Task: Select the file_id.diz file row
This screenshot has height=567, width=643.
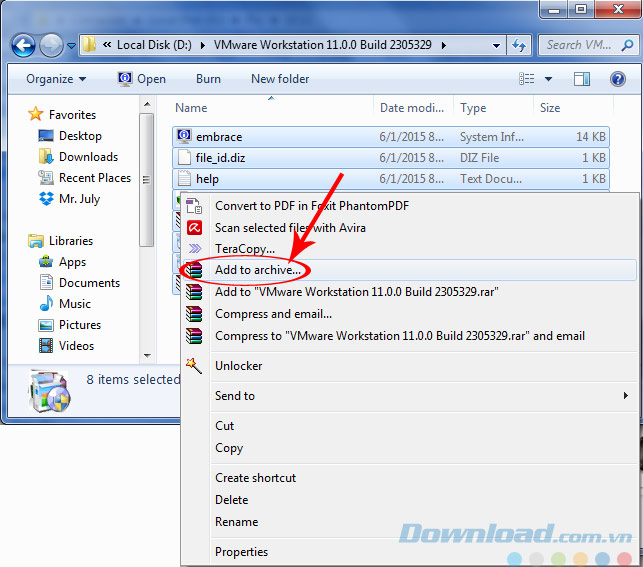Action: coord(390,158)
